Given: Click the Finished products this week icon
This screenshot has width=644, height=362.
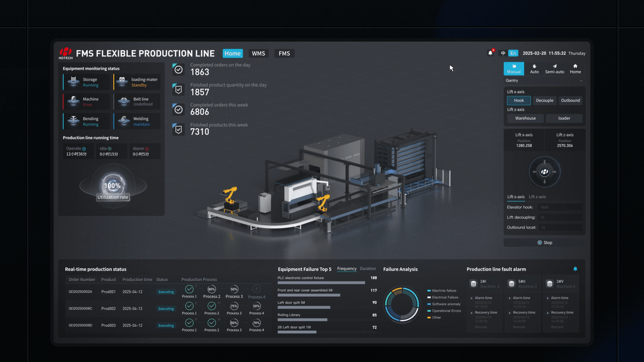Looking at the screenshot, I should pyautogui.click(x=178, y=129).
